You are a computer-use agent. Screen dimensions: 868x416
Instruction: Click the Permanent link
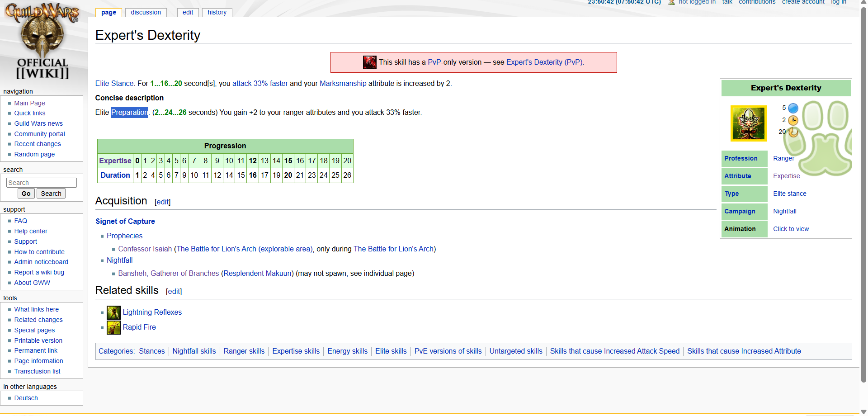pos(36,350)
